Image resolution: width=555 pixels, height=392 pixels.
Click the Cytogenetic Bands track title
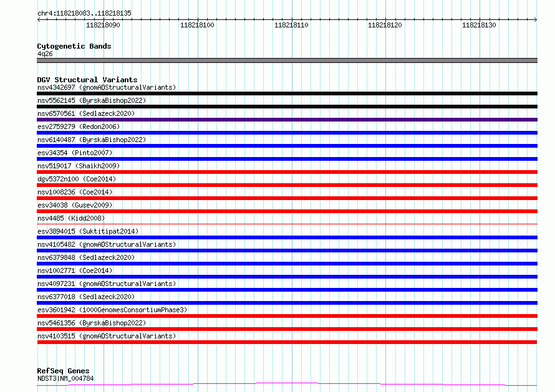(x=74, y=46)
